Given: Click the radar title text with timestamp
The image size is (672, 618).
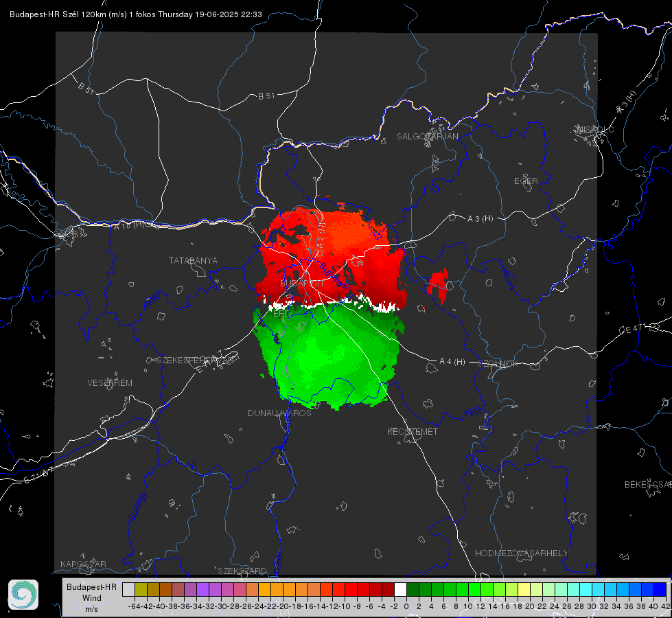Looking at the screenshot, I should click(x=135, y=14).
